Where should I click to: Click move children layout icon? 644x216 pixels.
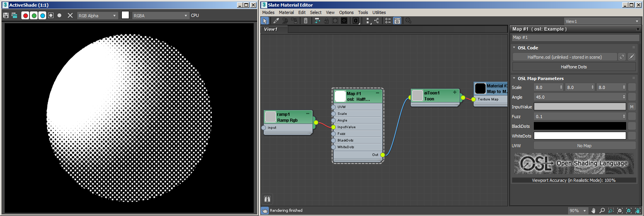(x=317, y=21)
